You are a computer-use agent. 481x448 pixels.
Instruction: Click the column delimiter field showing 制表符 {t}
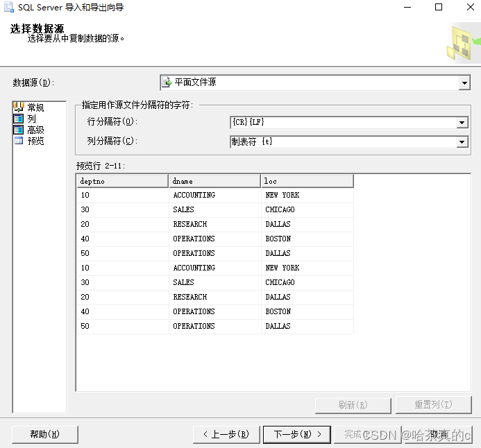coord(349,142)
